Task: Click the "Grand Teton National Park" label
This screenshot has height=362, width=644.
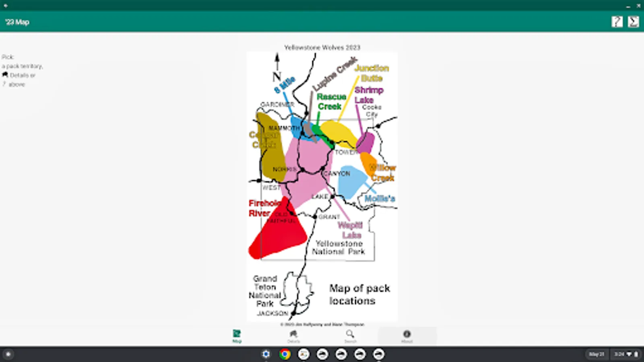Action: pos(265,291)
